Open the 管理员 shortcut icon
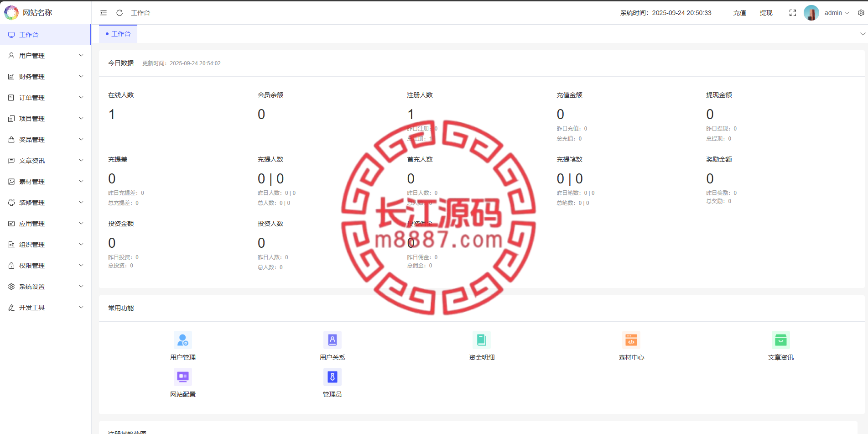 333,377
